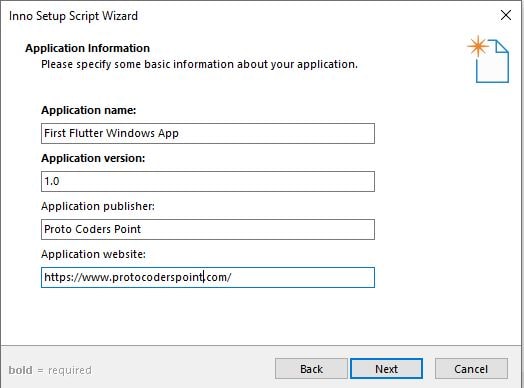
Task: Click the orange starburst on wizard icon
Action: pos(478,46)
